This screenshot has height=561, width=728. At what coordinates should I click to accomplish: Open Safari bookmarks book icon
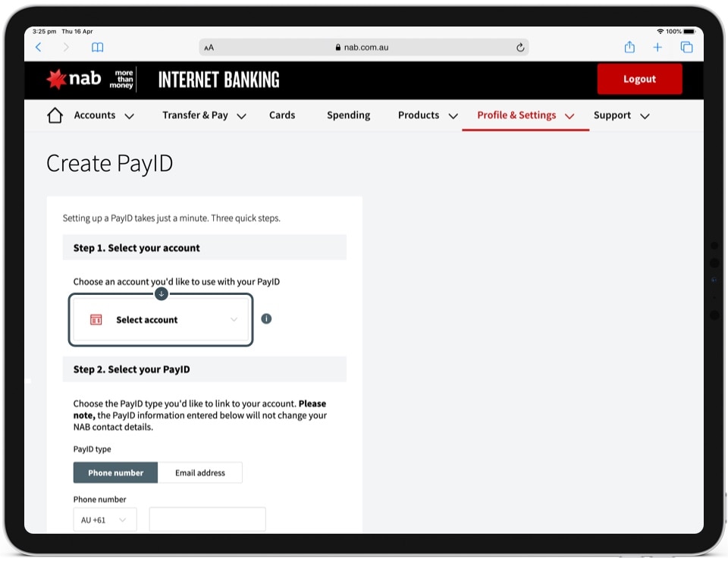[97, 47]
